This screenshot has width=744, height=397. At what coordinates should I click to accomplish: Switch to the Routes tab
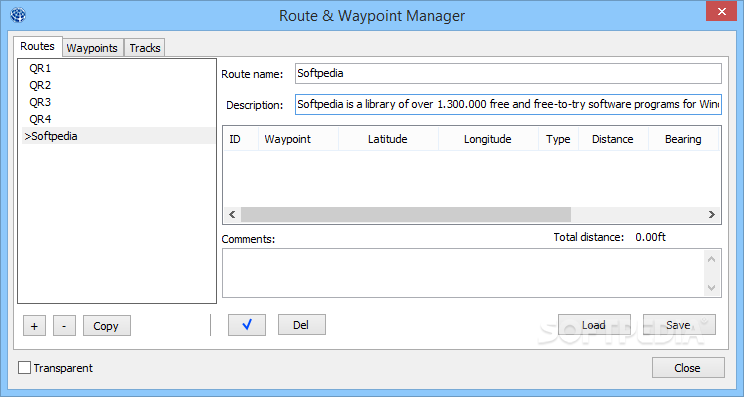(x=37, y=46)
